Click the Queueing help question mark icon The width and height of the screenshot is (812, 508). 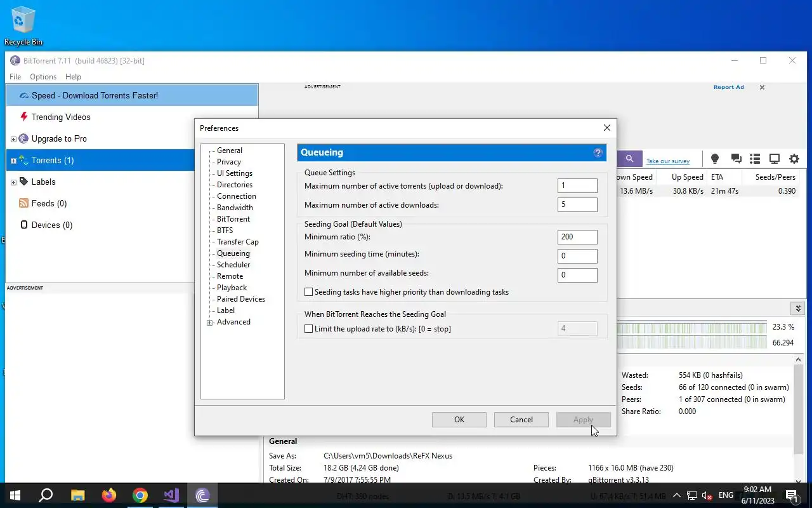point(598,153)
